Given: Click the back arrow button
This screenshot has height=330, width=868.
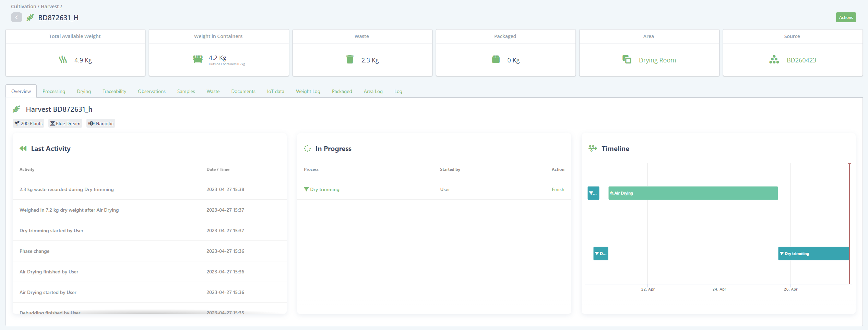Looking at the screenshot, I should [x=16, y=17].
